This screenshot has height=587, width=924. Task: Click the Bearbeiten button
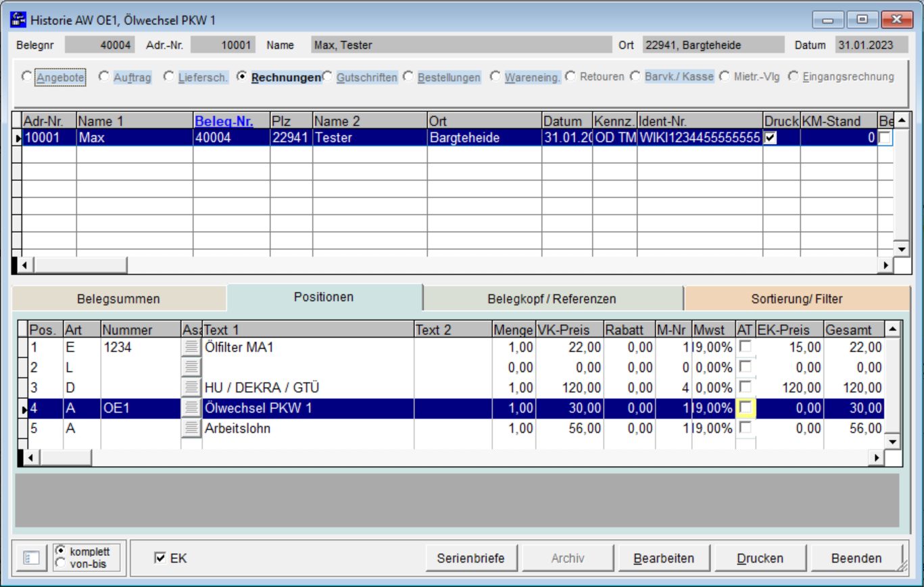663,558
